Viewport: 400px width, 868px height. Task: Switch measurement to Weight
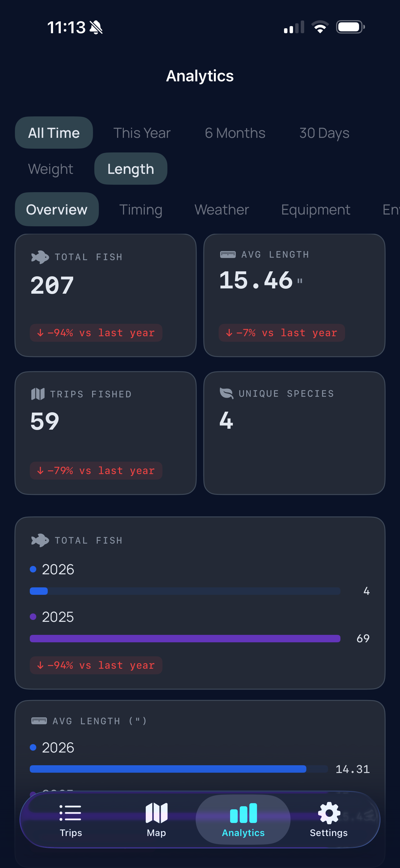51,169
